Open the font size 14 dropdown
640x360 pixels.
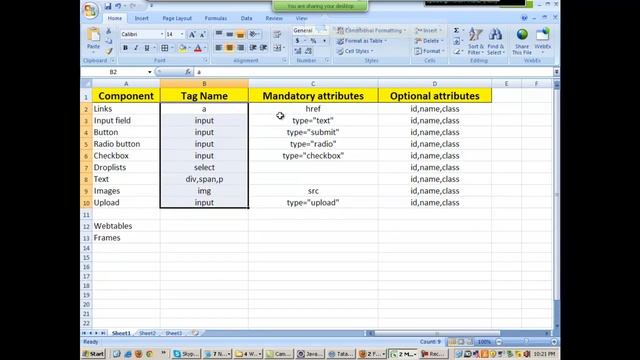pos(182,34)
